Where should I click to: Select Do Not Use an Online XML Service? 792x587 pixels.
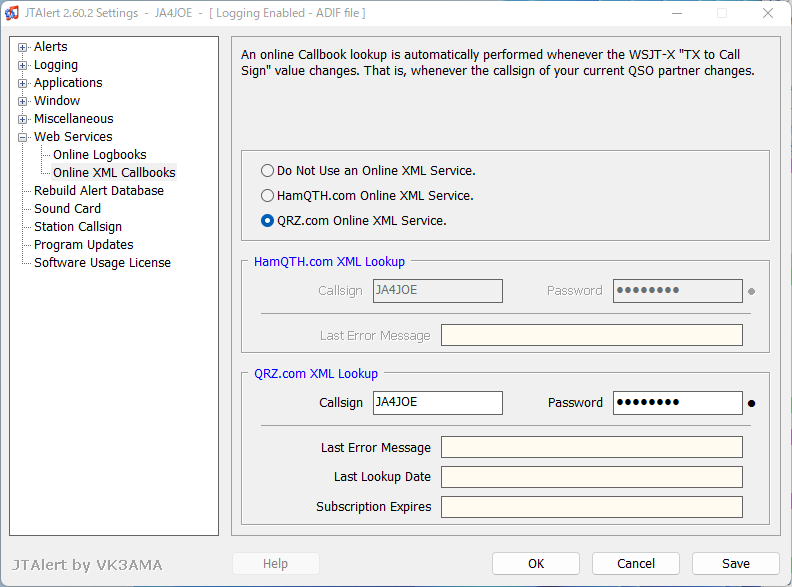(x=267, y=171)
